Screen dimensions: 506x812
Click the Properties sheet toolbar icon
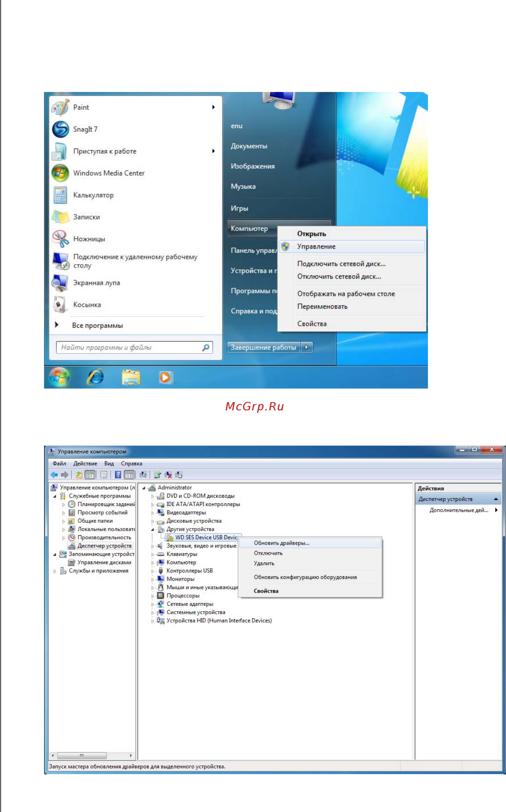104,474
